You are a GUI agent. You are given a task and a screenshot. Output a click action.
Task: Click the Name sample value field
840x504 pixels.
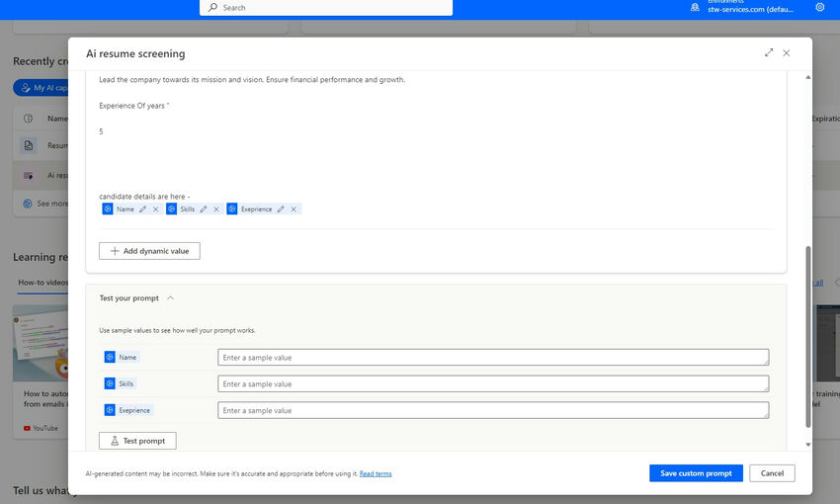pyautogui.click(x=493, y=357)
